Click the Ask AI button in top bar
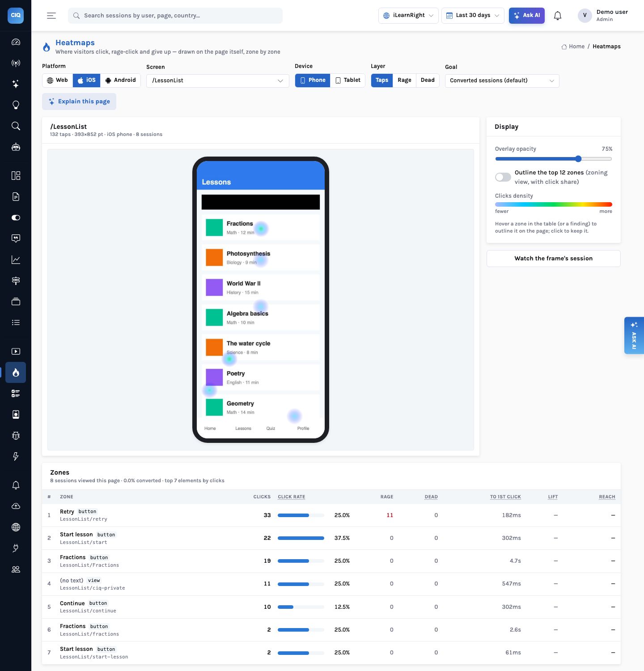This screenshot has height=671, width=644. [527, 16]
